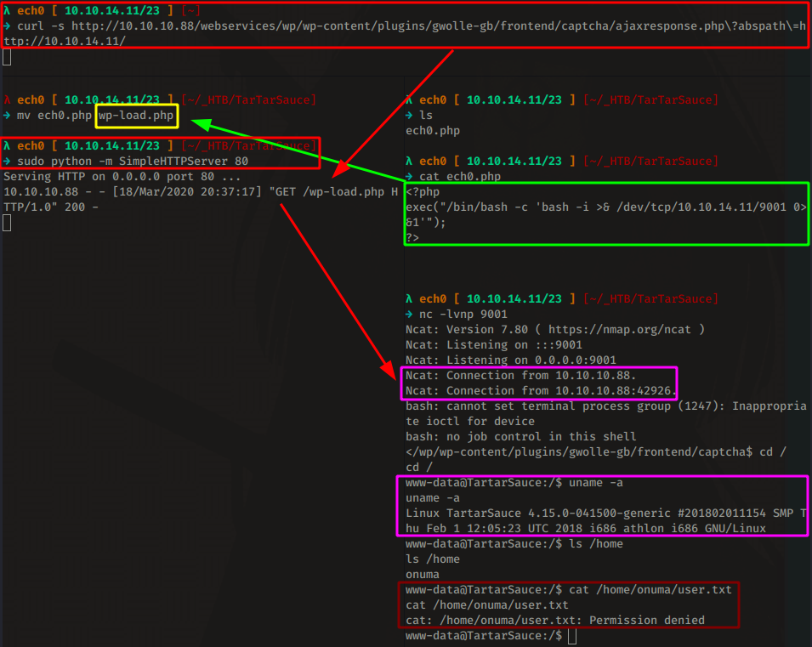The width and height of the screenshot is (812, 647).
Task: Click 'Ncat: Connection from 10.10.10.88:42926.'
Action: 541,390
